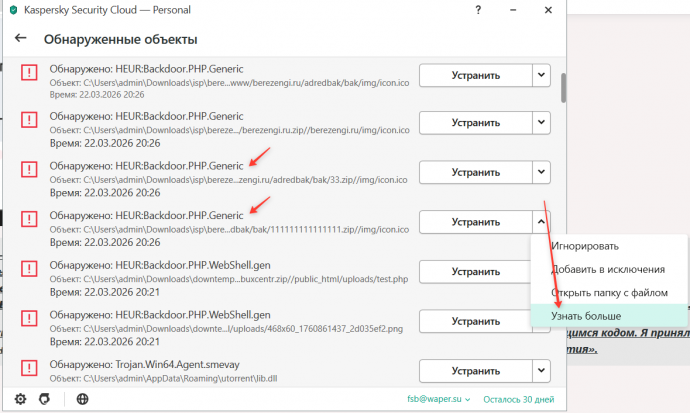Click the threat warning icon of first detection
Screen dimensions: 690x413
tap(29, 74)
